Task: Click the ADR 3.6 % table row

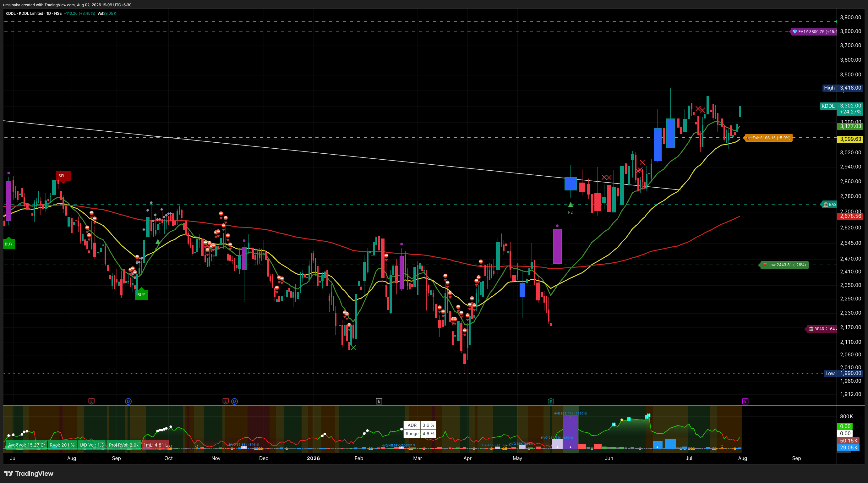Action: 420,425
